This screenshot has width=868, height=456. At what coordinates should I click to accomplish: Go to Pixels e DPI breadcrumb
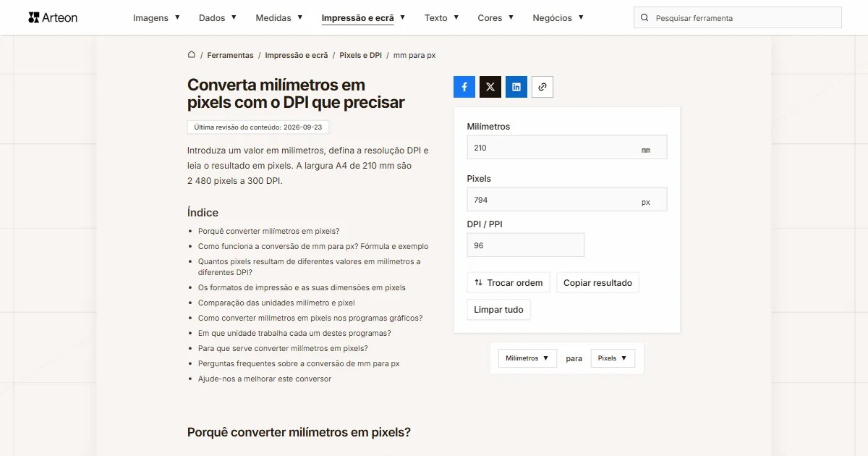[360, 55]
